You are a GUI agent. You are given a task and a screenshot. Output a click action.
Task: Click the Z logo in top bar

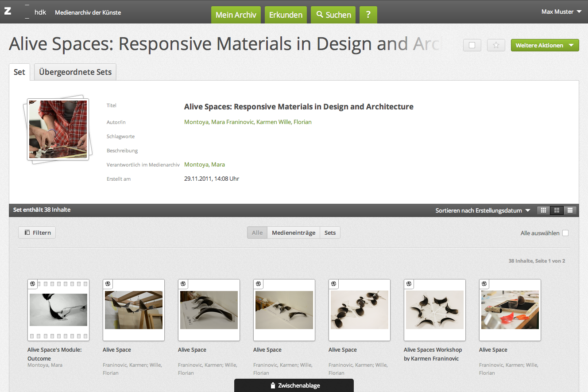coord(8,12)
